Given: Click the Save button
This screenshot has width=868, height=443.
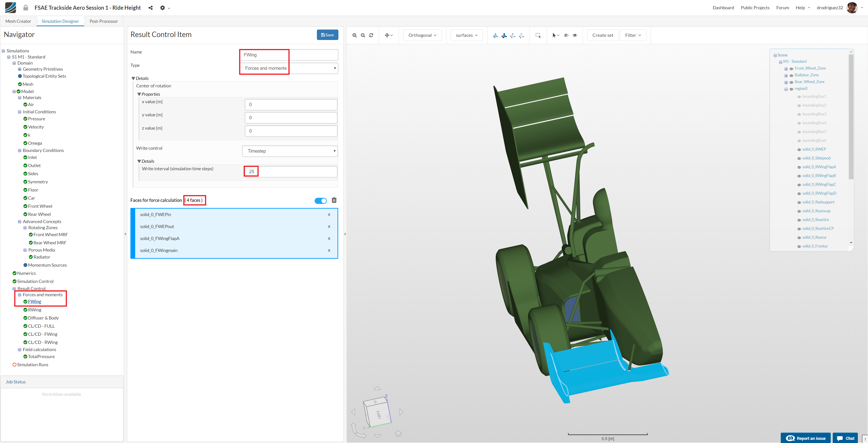Looking at the screenshot, I should click(327, 35).
